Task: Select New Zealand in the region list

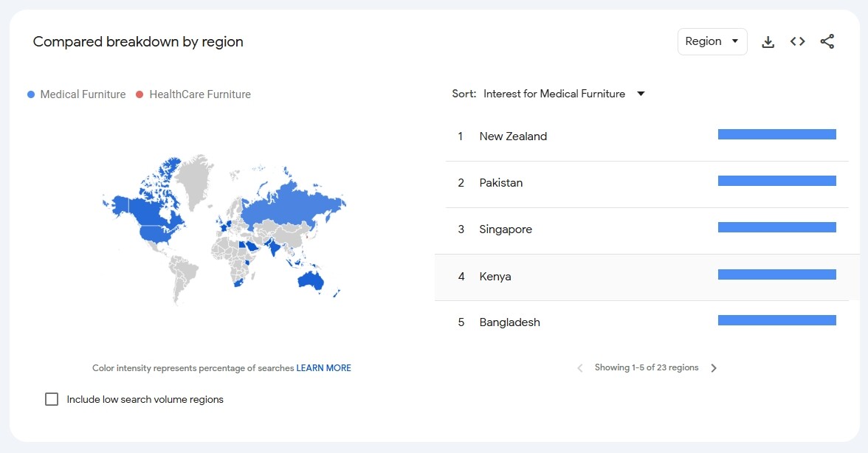Action: pos(513,136)
